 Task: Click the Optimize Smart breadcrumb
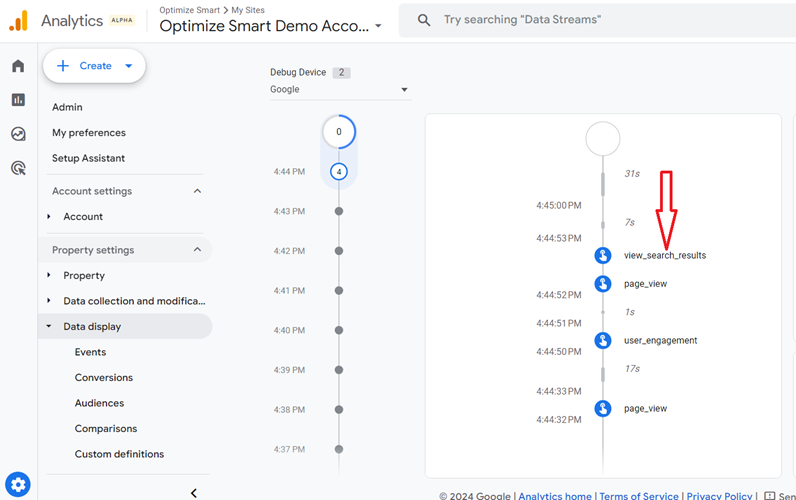click(x=189, y=10)
